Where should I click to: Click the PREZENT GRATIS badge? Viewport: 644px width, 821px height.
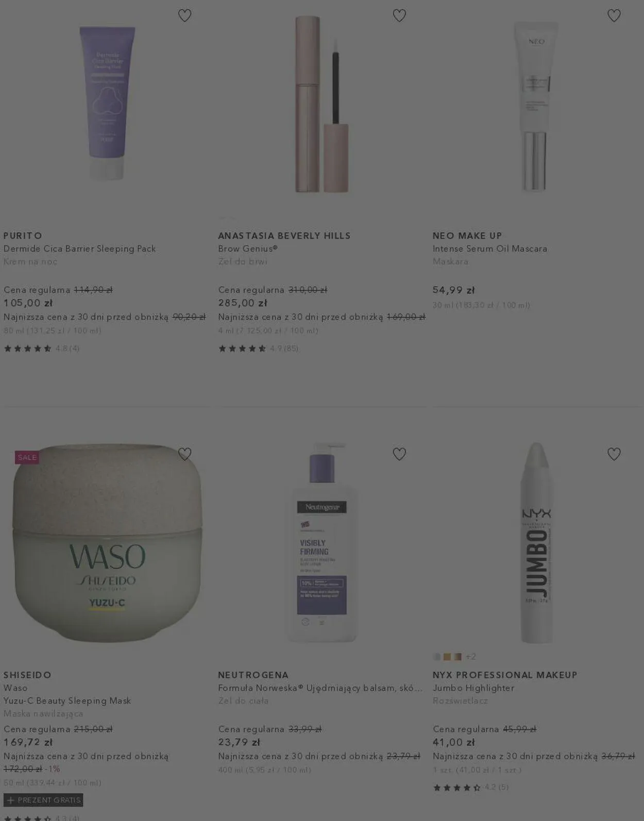pyautogui.click(x=43, y=800)
